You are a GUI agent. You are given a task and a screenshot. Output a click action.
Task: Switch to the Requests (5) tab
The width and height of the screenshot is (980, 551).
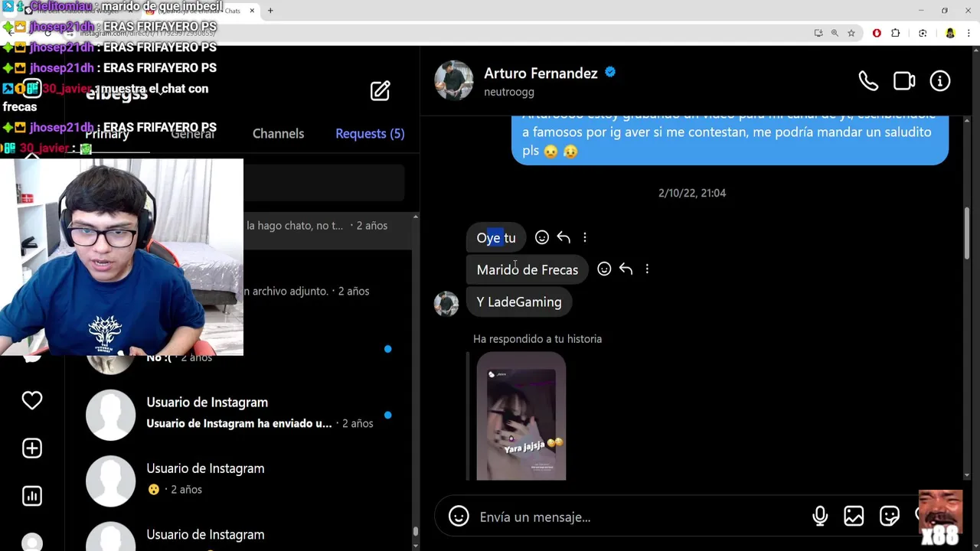tap(370, 133)
